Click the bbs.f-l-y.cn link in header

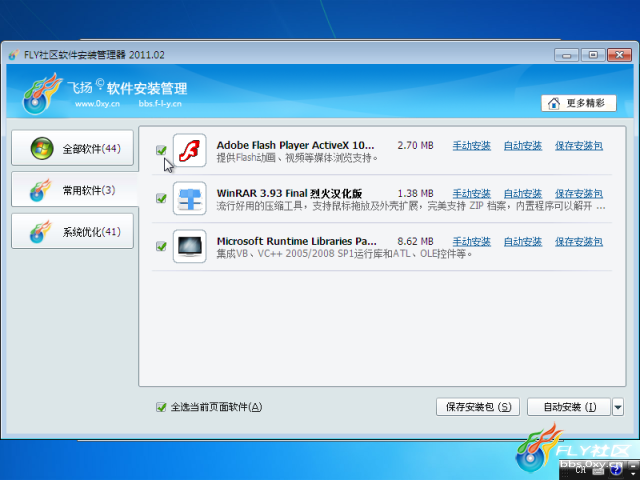point(160,104)
